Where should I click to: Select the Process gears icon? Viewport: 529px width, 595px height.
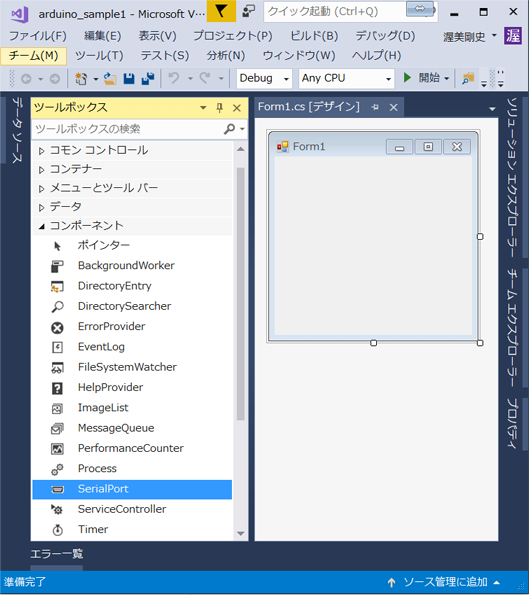(x=57, y=469)
